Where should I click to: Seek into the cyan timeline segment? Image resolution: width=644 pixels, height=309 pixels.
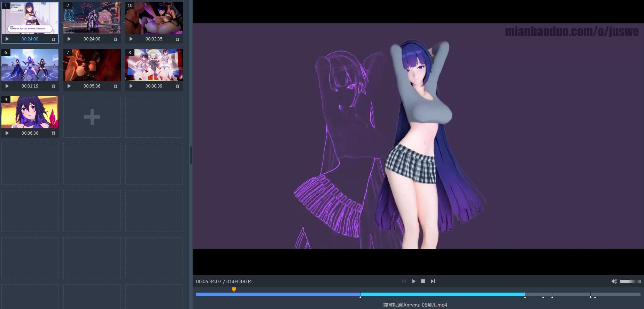pyautogui.click(x=442, y=294)
